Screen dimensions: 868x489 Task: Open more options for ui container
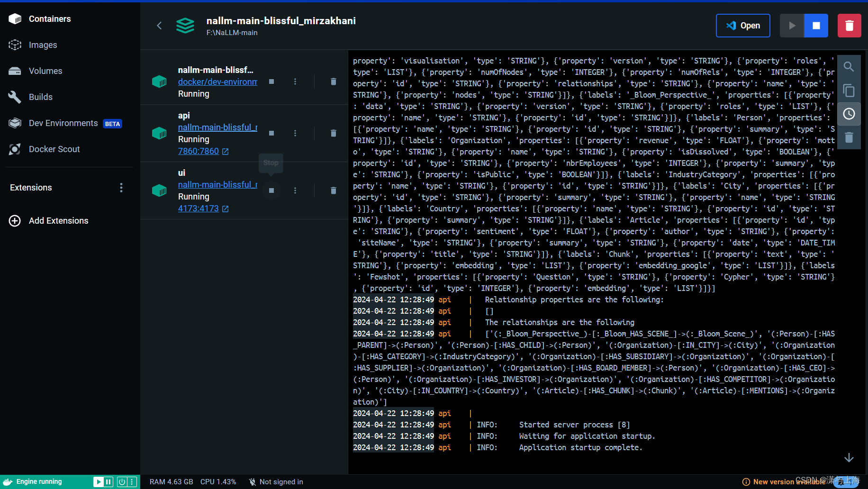295,190
